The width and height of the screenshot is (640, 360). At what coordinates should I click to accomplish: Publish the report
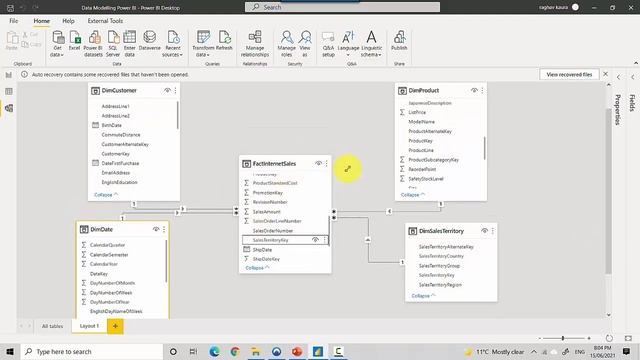click(x=399, y=41)
